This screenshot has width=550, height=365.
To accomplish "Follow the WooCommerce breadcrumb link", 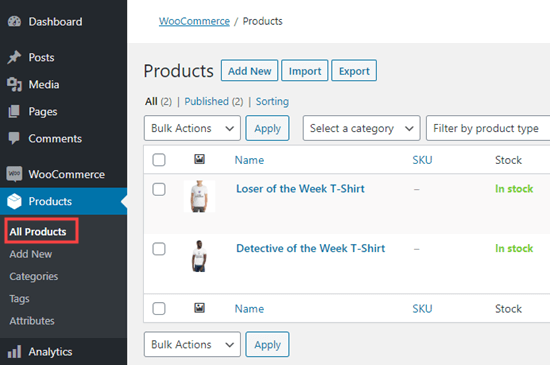I will (194, 21).
